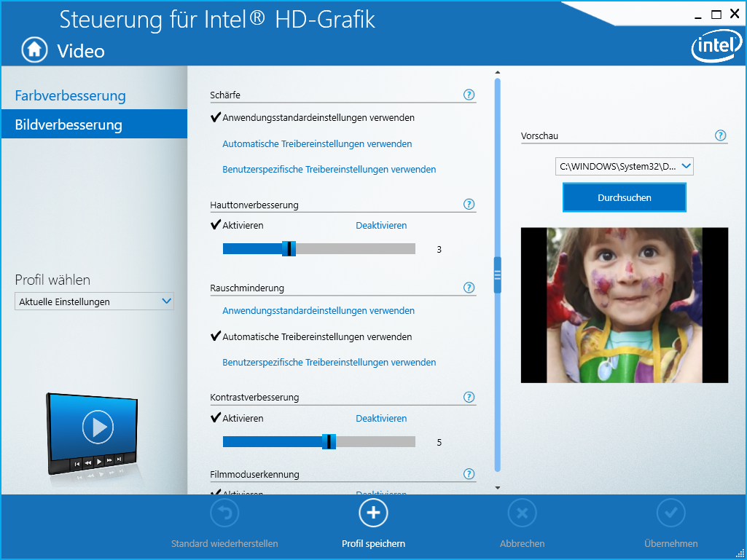This screenshot has height=560, width=747.
Task: Go to the Home screen icon
Action: tap(34, 50)
